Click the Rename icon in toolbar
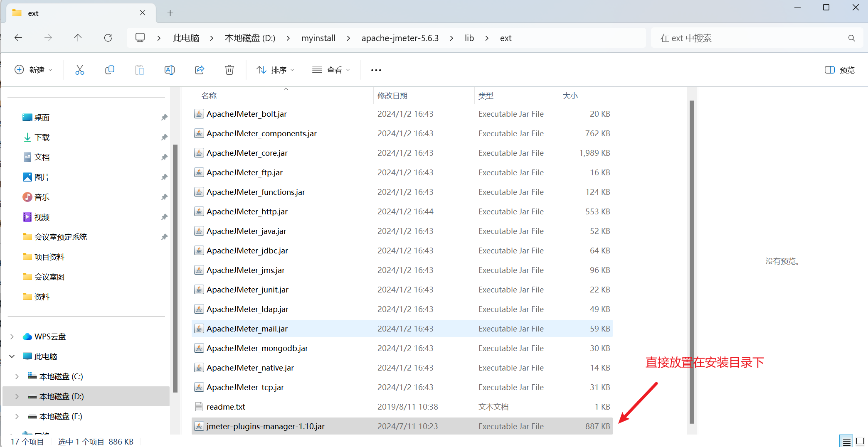Screen dimensions: 868x447 170,70
